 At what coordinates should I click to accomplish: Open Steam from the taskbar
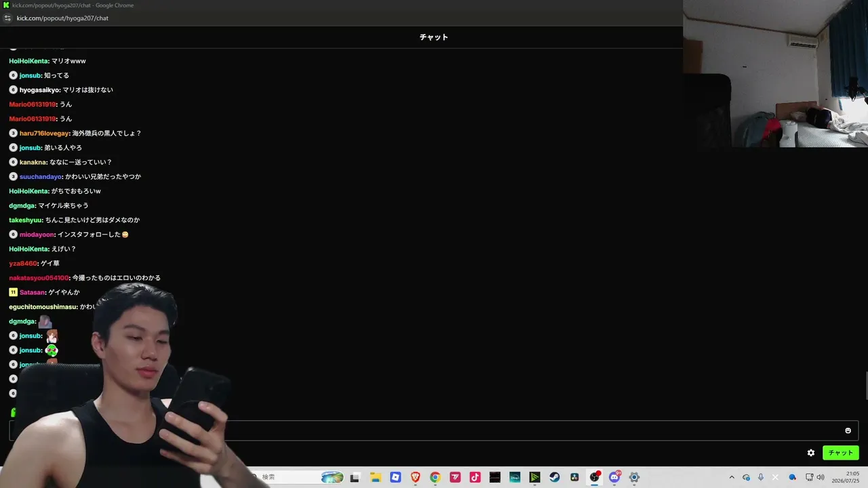point(555,477)
